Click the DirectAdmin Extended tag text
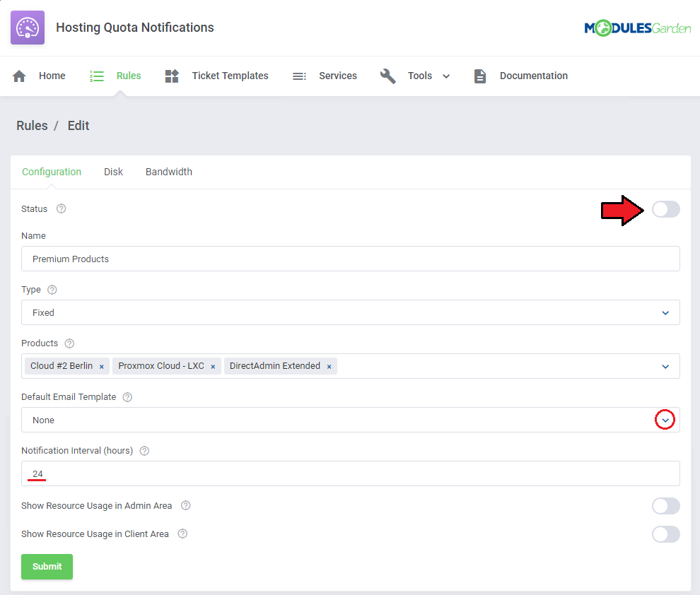 point(275,366)
